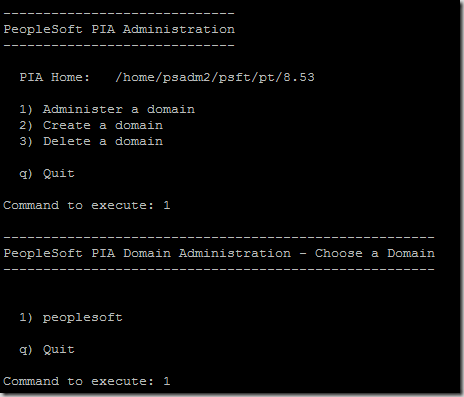
Task: Click the number '1)' beside Administer a domain
Action: (26, 109)
